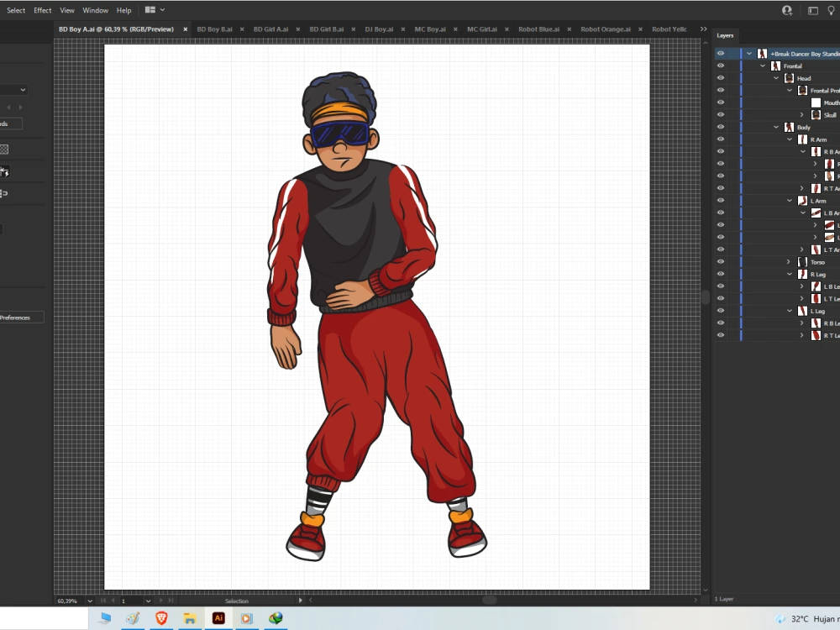Screen dimensions: 840x630
Task: Toggle visibility of the Frontal layer
Action: point(721,66)
